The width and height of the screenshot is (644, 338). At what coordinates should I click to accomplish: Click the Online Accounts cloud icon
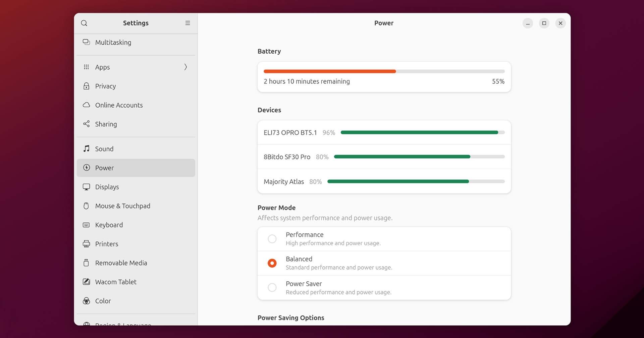click(86, 105)
